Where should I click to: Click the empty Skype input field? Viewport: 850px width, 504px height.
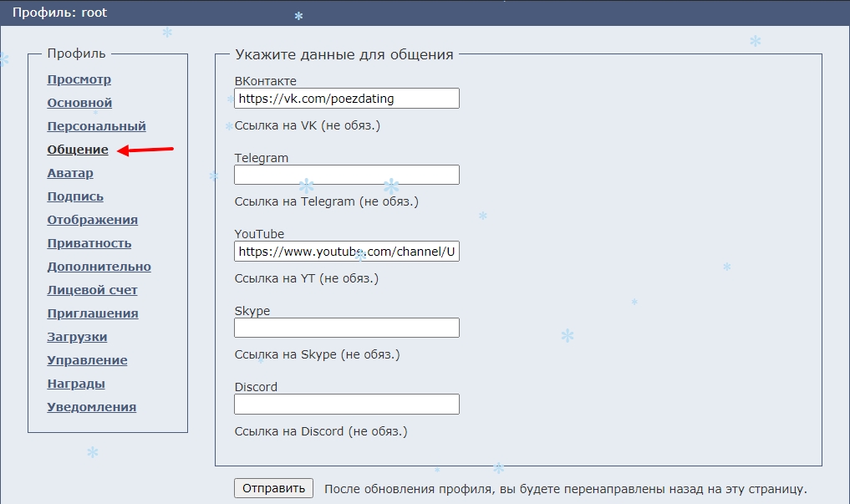coord(347,328)
